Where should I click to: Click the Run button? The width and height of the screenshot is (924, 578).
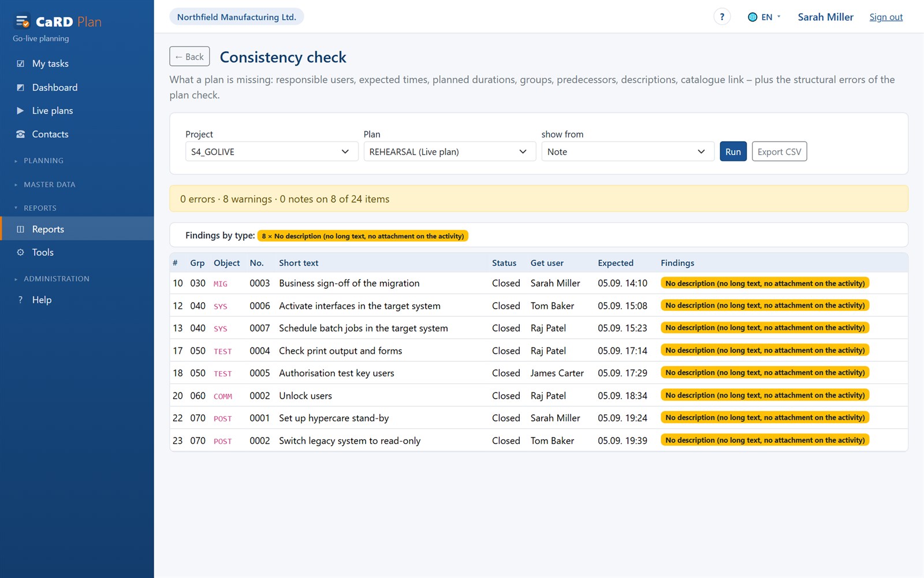[x=733, y=151]
